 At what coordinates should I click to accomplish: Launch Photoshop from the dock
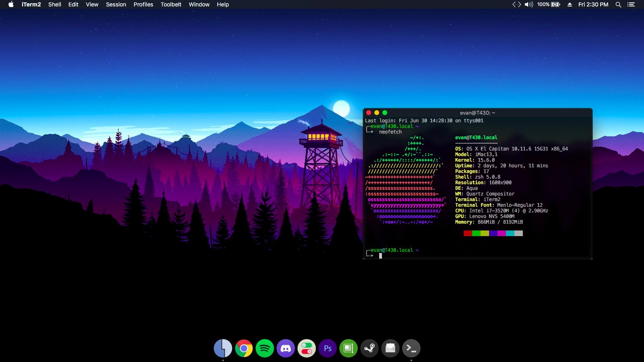(327, 348)
